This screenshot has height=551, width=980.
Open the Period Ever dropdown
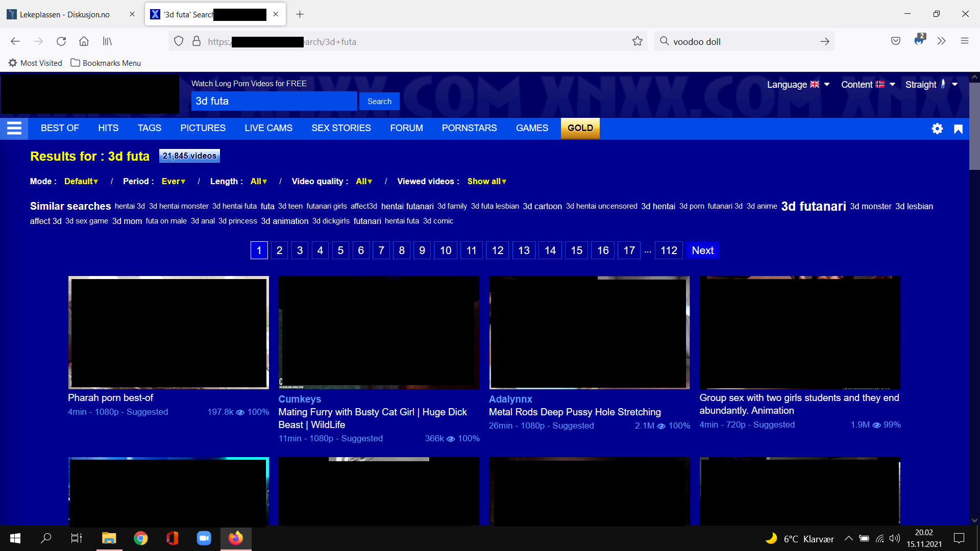click(x=174, y=181)
